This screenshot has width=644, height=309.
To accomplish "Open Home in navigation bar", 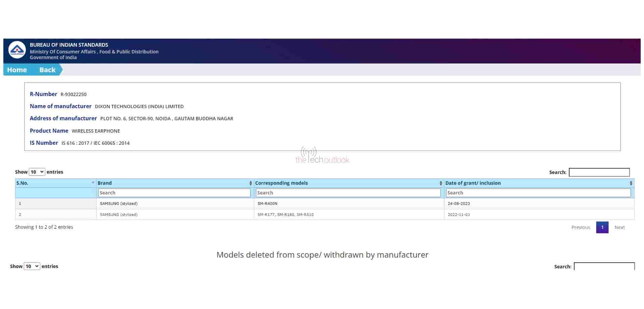I will [x=17, y=70].
